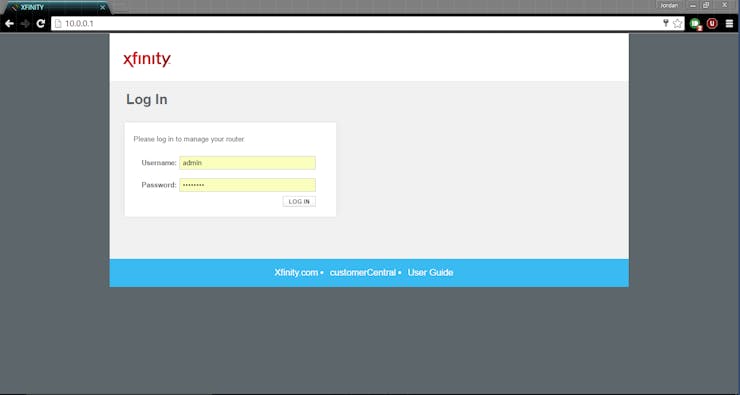Open the red uBlock extension icon
The height and width of the screenshot is (395, 740).
[712, 24]
